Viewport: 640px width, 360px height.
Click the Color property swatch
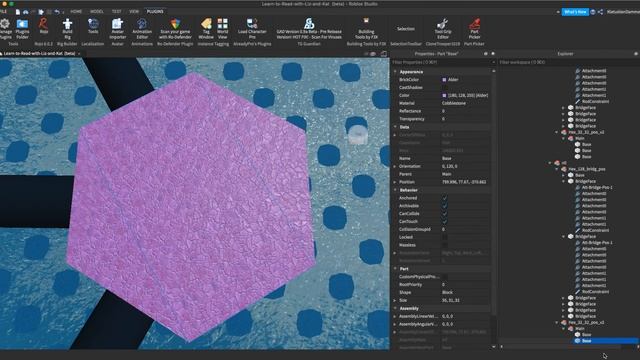pos(444,96)
